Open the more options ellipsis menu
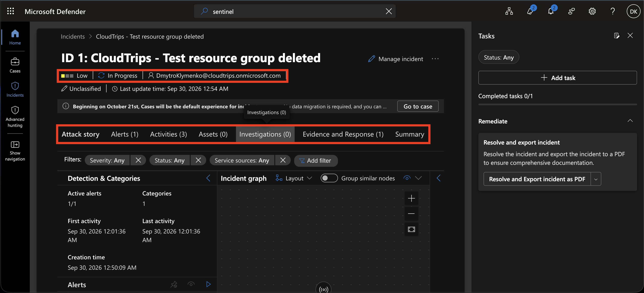Viewport: 644px width, 293px height. tap(435, 59)
